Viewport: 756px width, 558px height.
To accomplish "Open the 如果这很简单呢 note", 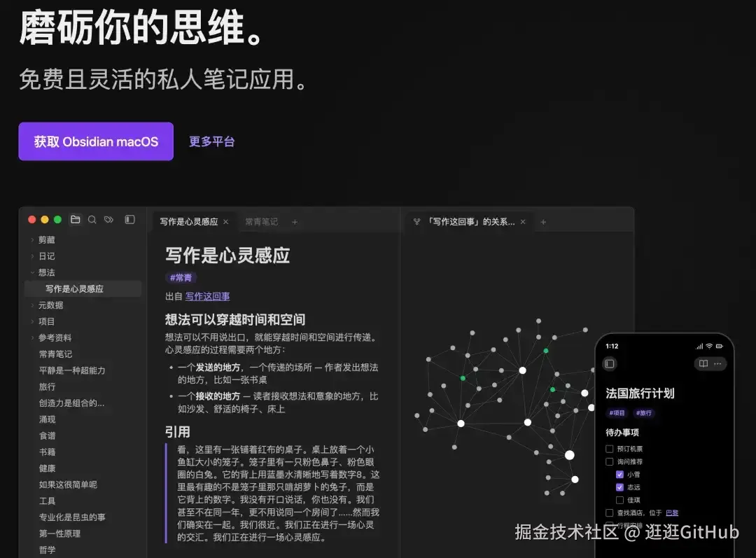I will [68, 484].
